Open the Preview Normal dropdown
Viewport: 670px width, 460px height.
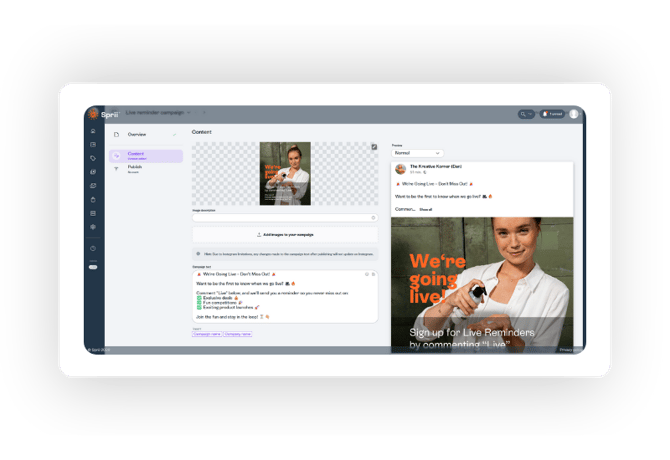tap(416, 153)
